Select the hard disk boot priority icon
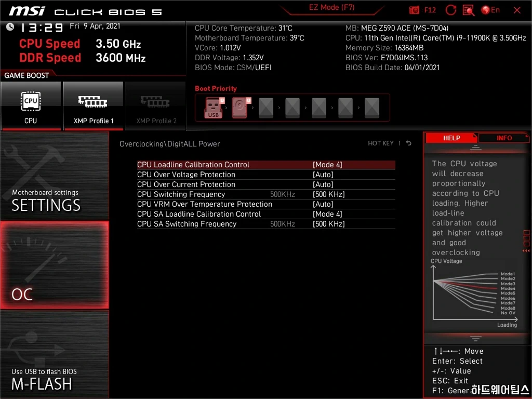This screenshot has height=399, width=532. tap(241, 108)
